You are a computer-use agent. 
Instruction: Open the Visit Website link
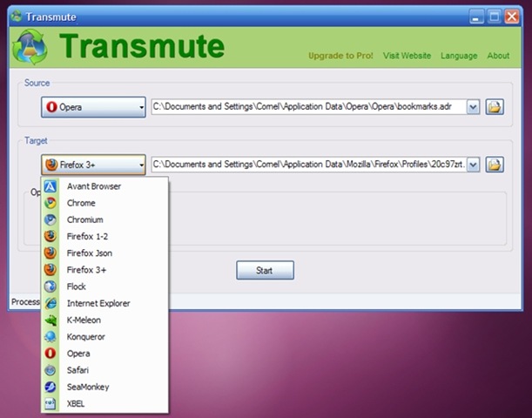click(x=407, y=56)
